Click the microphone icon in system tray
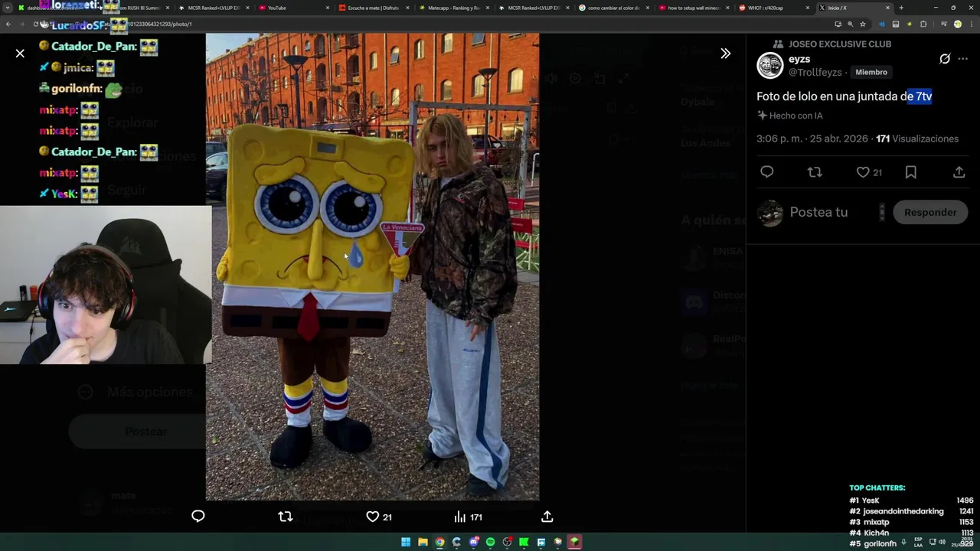The image size is (980, 551). point(904,542)
